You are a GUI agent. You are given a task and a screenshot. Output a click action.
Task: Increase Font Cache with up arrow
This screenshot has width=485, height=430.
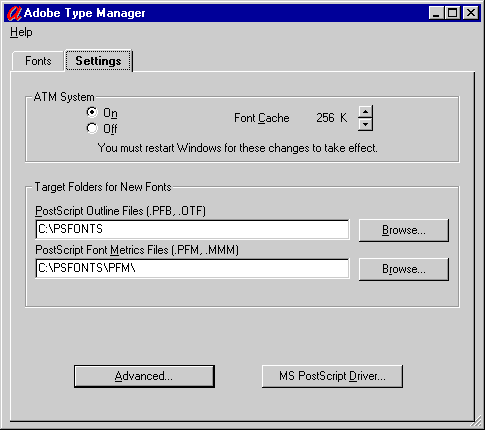(x=366, y=112)
